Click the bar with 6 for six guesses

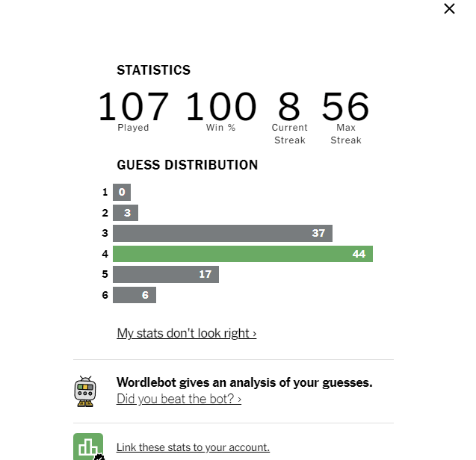135,295
